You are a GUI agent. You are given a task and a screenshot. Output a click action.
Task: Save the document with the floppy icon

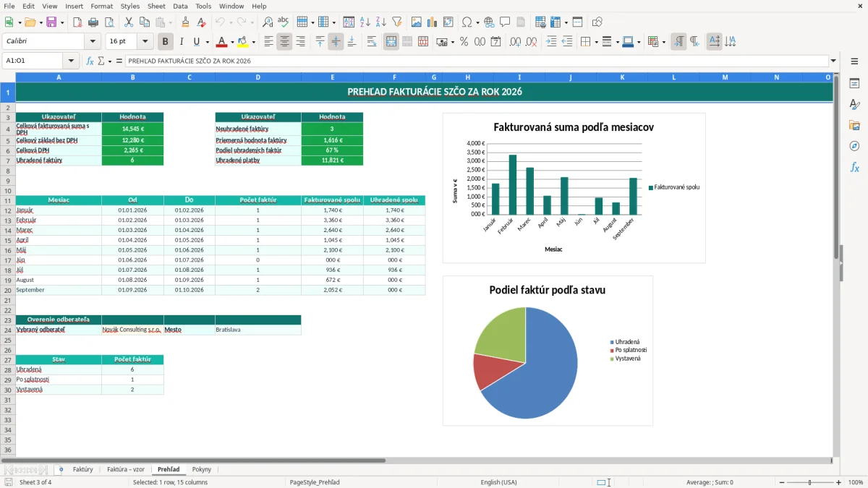(52, 22)
